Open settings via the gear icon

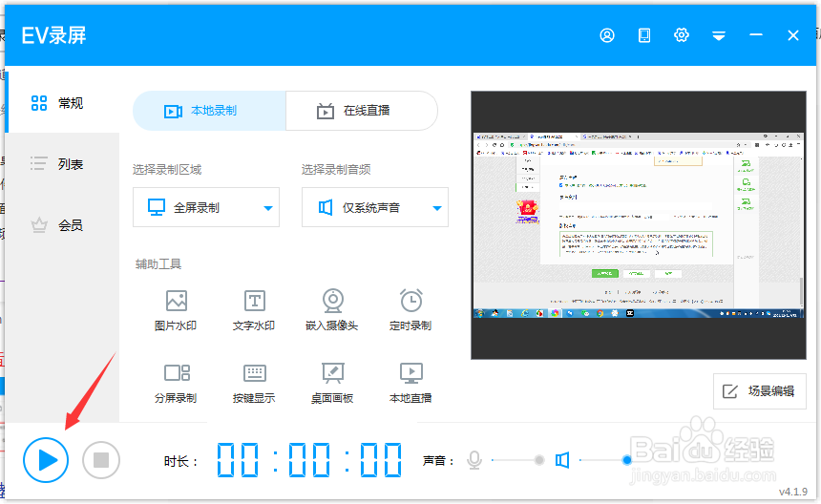point(682,35)
